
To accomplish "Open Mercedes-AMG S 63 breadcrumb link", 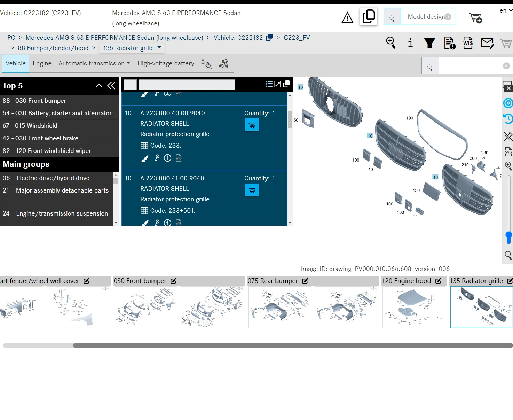I will coord(115,38).
